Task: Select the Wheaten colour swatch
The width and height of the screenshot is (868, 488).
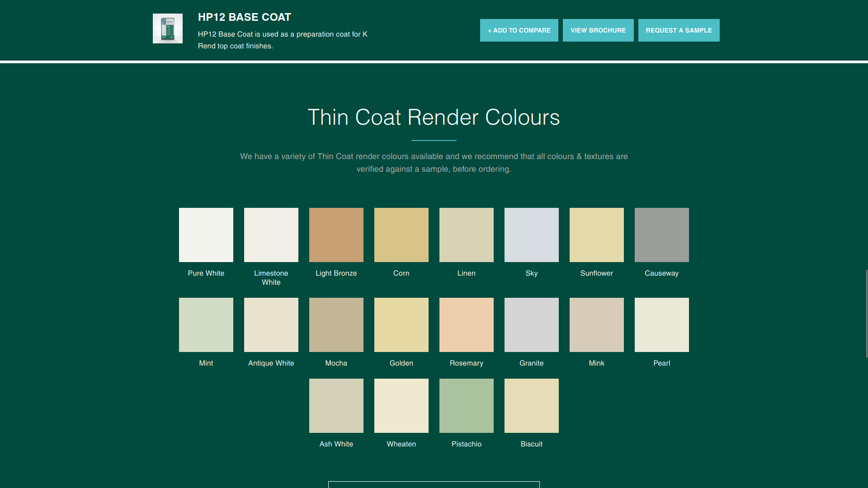Action: pos(401,406)
